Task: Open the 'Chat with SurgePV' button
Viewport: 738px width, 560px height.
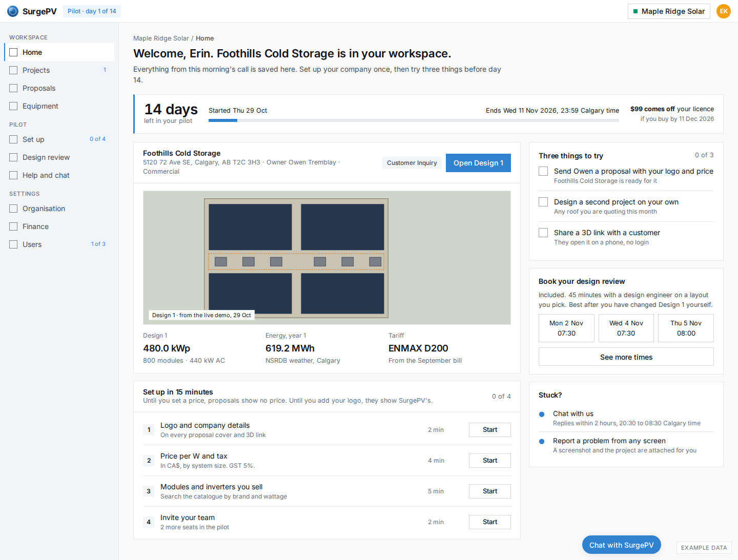Action: (x=622, y=545)
